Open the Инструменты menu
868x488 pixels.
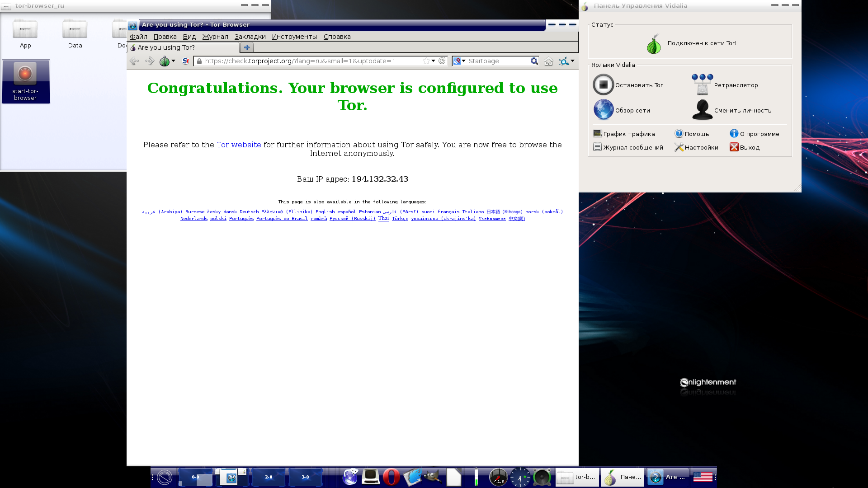[x=294, y=37]
